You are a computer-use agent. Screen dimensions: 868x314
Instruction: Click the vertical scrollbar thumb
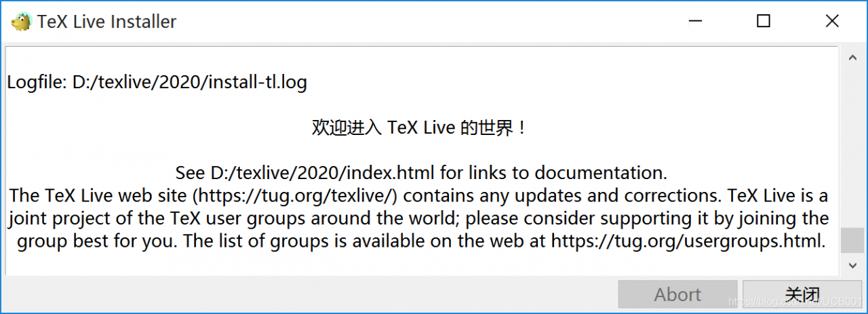click(x=853, y=241)
